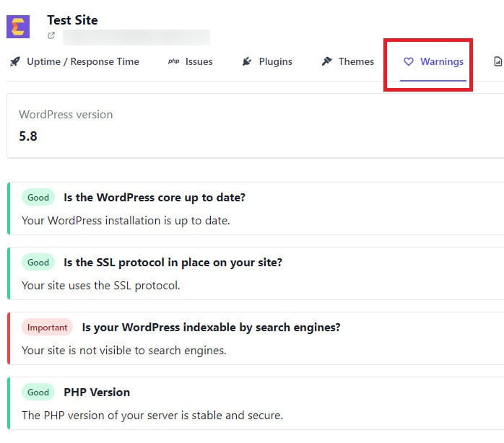504x443 pixels.
Task: Open the Issues tab
Action: coord(199,61)
